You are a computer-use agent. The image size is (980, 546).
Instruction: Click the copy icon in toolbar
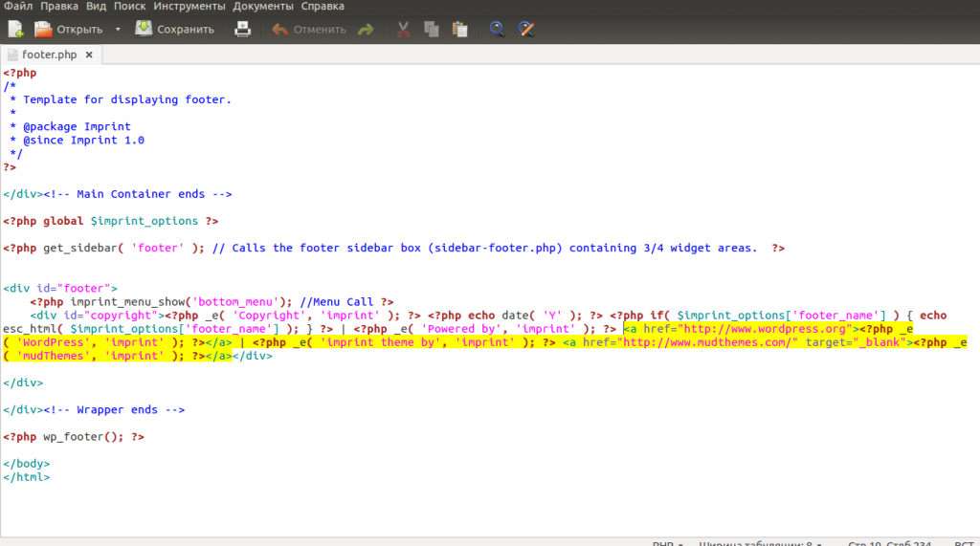432,30
